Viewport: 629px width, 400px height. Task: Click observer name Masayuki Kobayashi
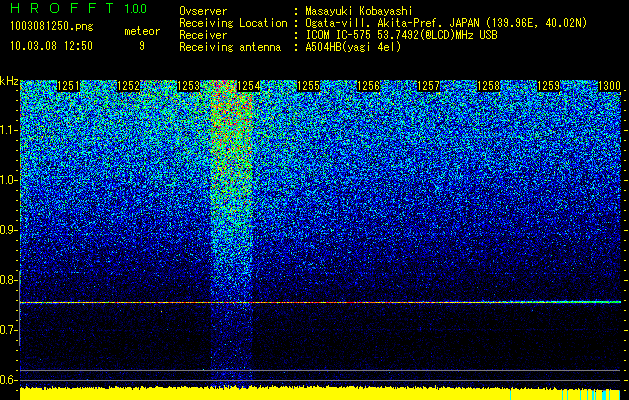click(x=359, y=12)
